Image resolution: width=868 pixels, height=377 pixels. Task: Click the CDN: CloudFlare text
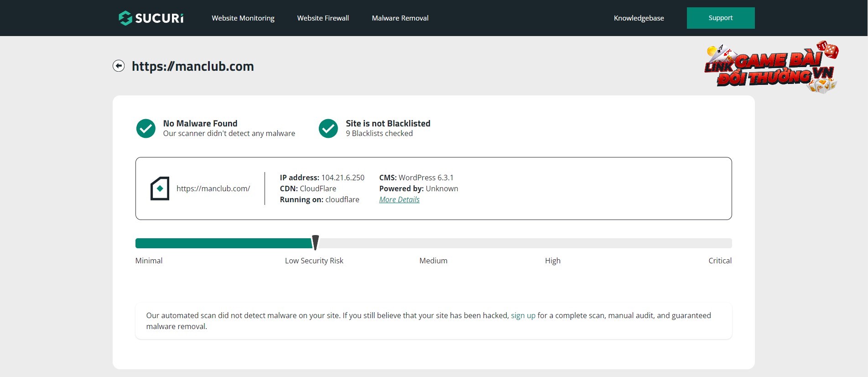click(x=308, y=188)
